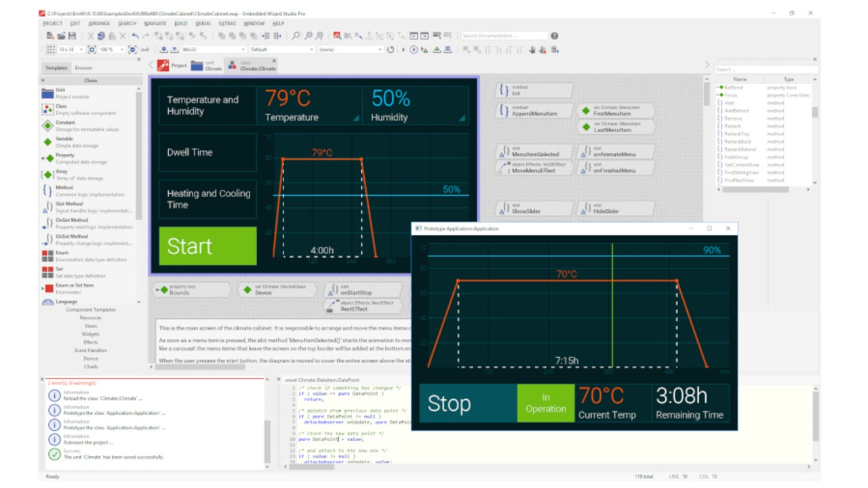Click the Save icon in the toolbar

click(x=72, y=36)
